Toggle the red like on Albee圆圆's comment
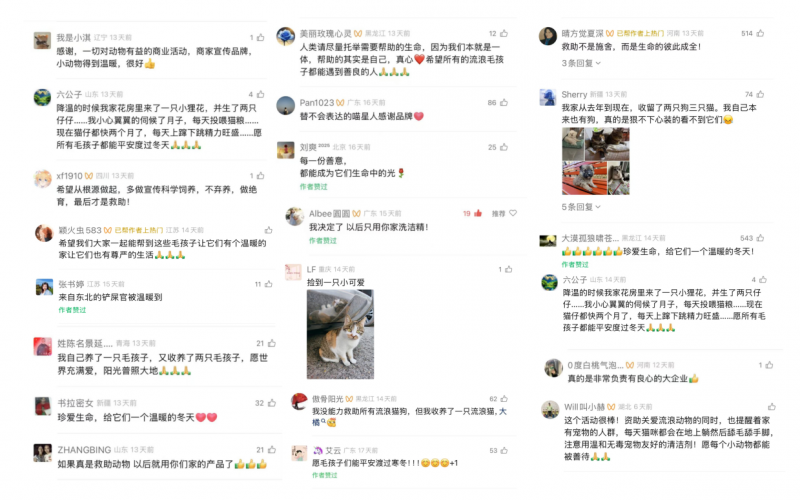Viewport: 800px width, 500px height. 478,213
